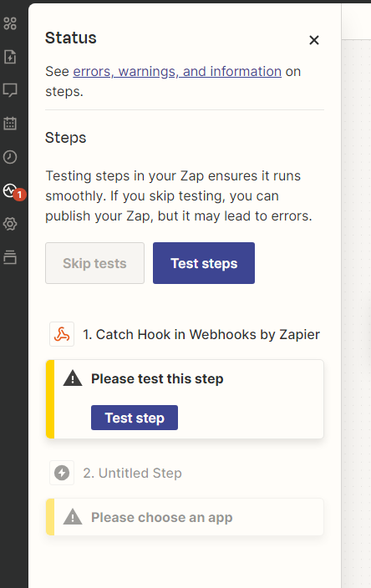
Task: Open the calendar schedule icon in sidebar
Action: point(10,124)
